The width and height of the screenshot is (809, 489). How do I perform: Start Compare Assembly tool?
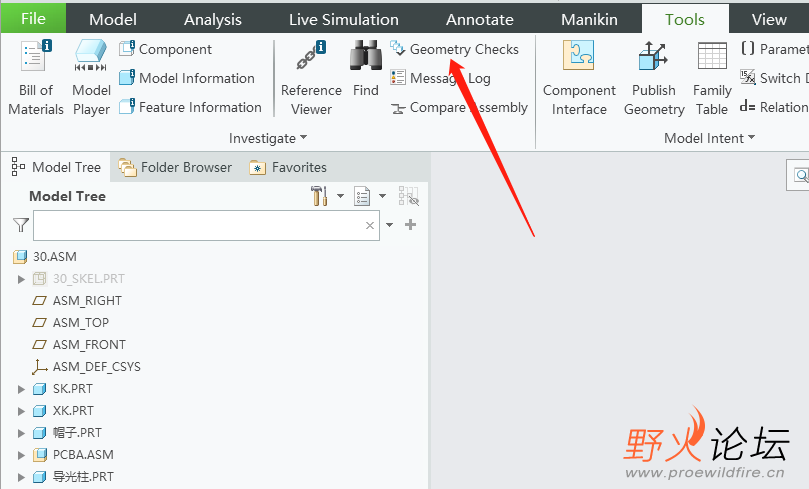pos(459,107)
